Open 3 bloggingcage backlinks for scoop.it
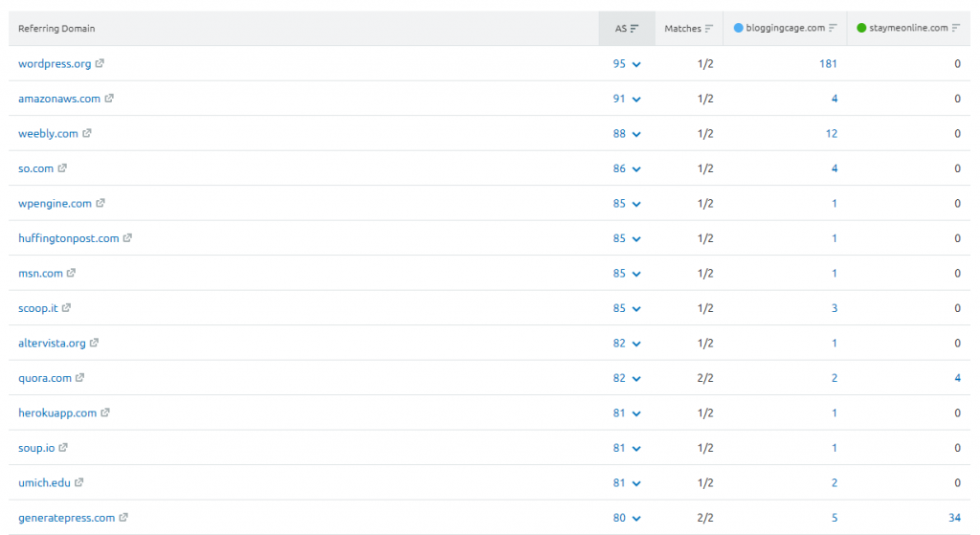This screenshot has height=535, width=980. pos(835,308)
